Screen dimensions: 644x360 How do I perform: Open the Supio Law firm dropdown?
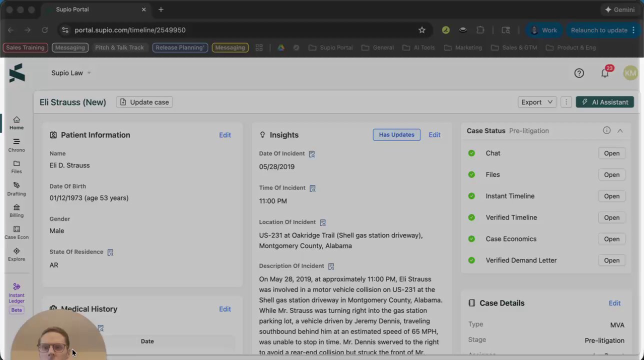71,73
